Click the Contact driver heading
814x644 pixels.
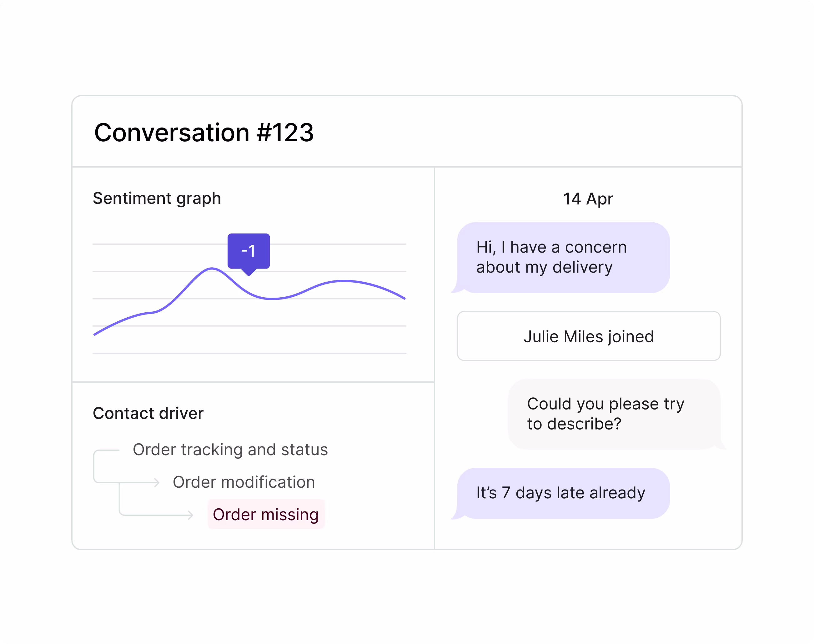pos(148,413)
